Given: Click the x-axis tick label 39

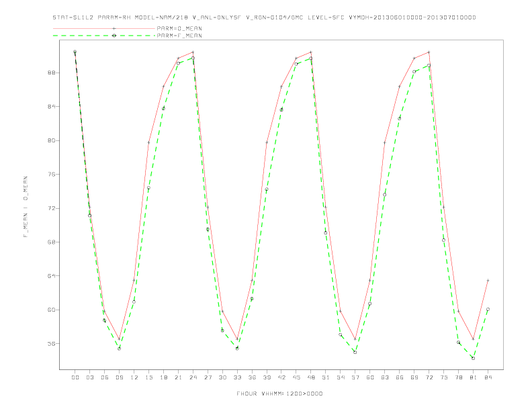Looking at the screenshot, I should point(267,377).
